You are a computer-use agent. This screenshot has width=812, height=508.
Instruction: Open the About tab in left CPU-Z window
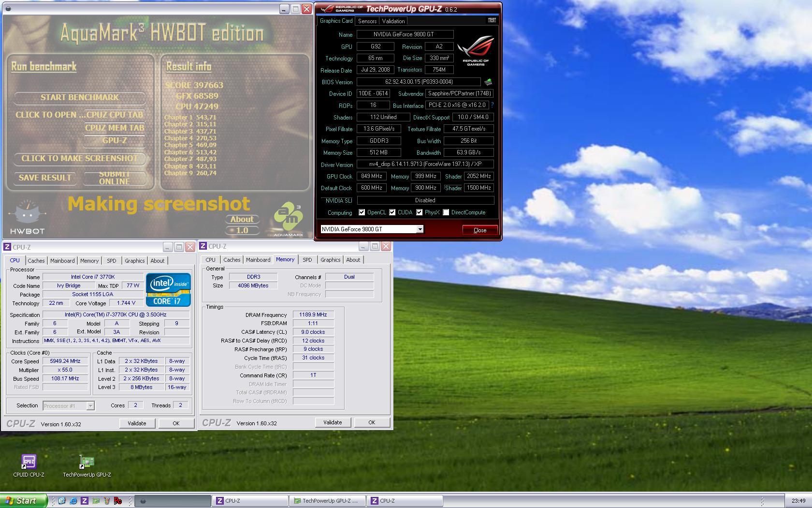point(158,261)
